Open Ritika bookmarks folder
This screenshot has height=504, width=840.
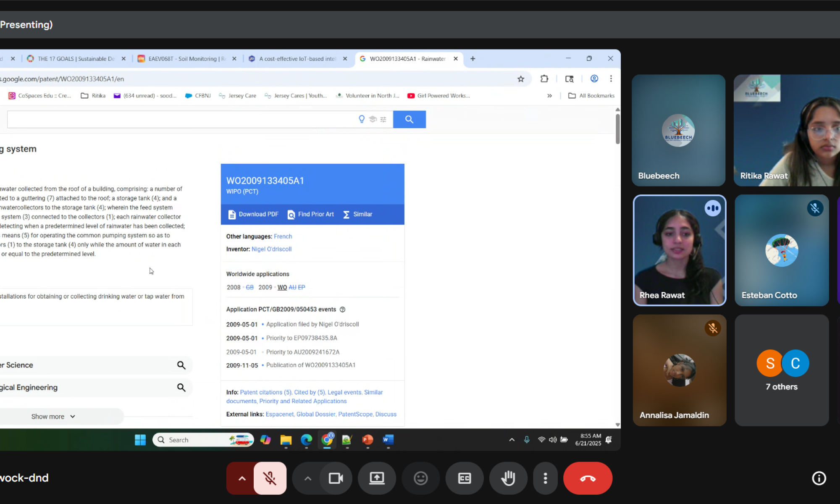tap(93, 96)
